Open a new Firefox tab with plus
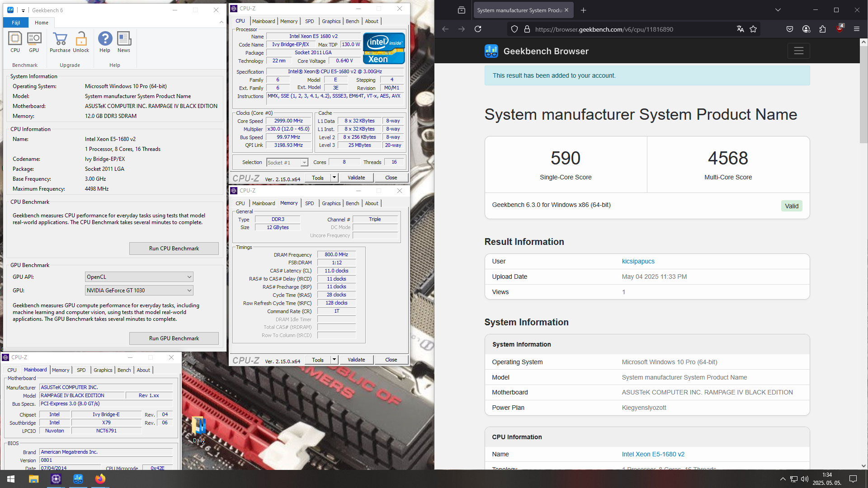868x488 pixels. 583,10
